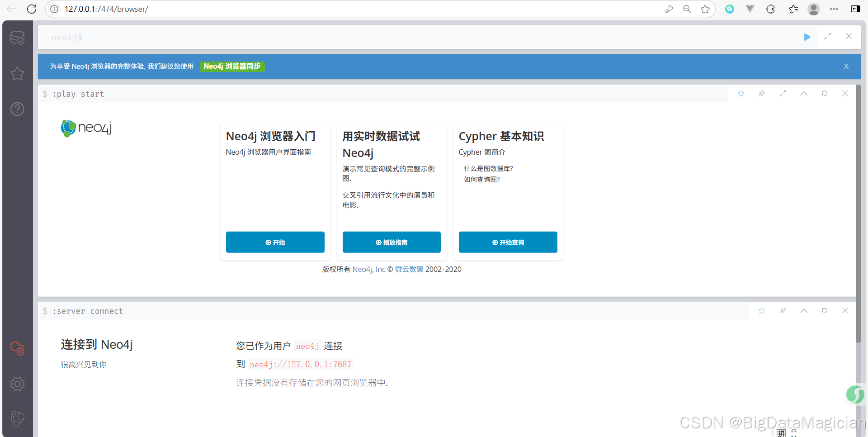The width and height of the screenshot is (868, 437).
Task: Click the 什么是图数据库? text
Action: (488, 169)
